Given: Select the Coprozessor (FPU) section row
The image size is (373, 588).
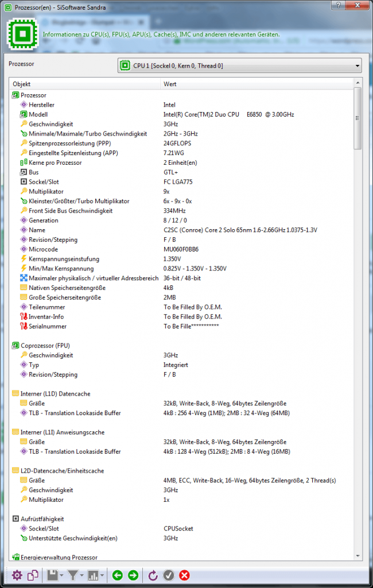Looking at the screenshot, I should coord(45,346).
